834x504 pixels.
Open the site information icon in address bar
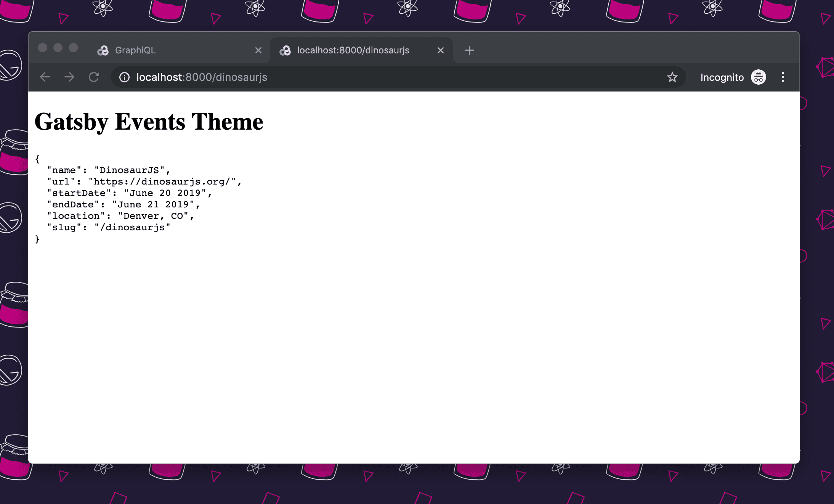[124, 77]
